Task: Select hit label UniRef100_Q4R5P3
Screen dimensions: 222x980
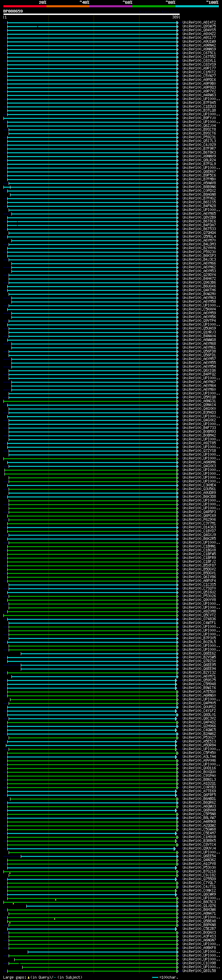Action: (199, 512)
